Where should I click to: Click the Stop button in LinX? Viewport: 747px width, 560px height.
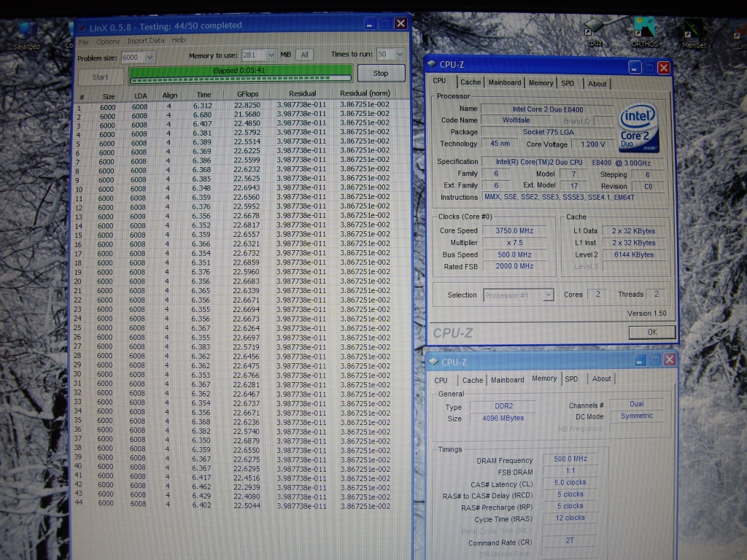click(x=381, y=73)
